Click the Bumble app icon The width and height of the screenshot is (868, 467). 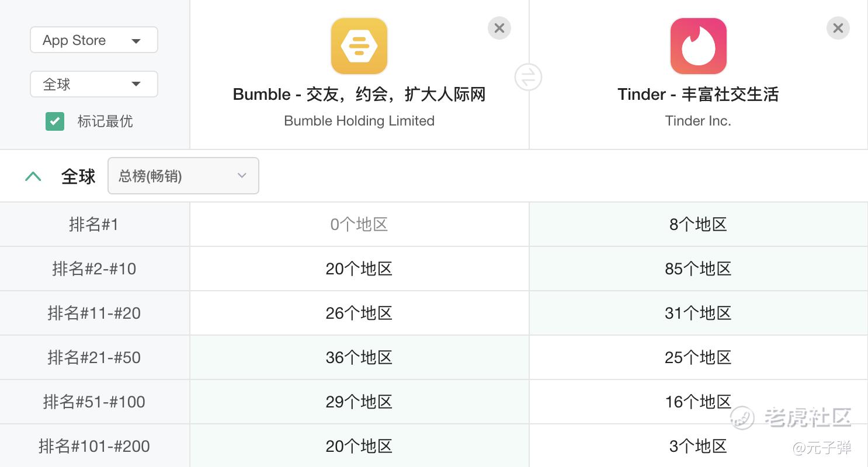point(359,46)
